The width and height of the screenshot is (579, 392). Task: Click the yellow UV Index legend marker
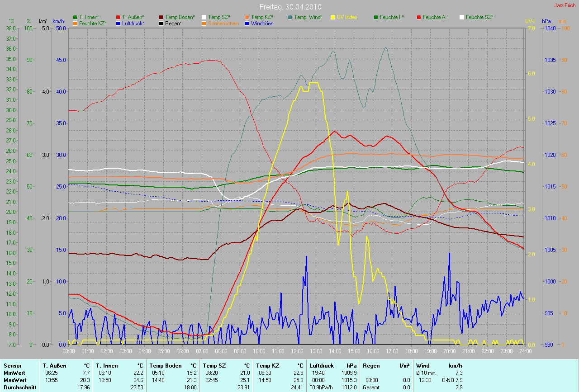pos(333,17)
